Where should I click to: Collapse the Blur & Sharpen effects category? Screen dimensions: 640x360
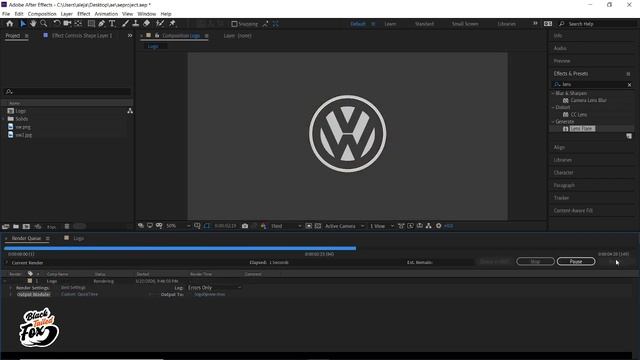(x=553, y=93)
